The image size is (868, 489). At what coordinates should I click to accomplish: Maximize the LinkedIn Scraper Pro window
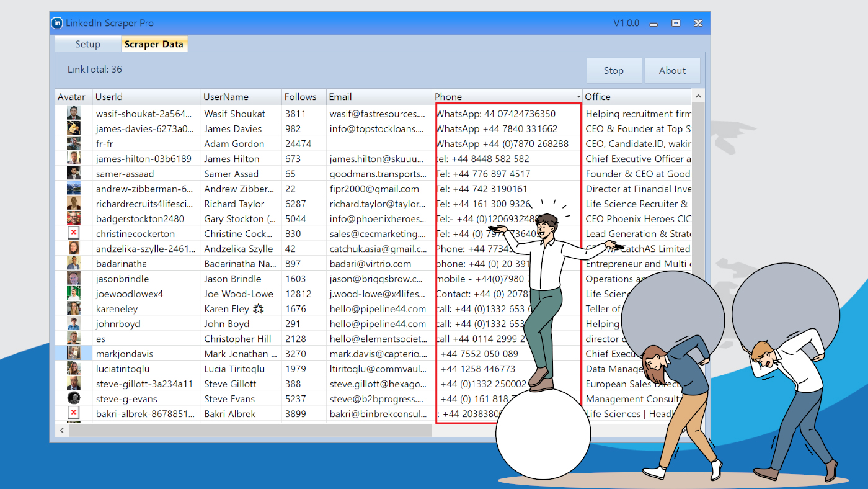[x=676, y=24]
